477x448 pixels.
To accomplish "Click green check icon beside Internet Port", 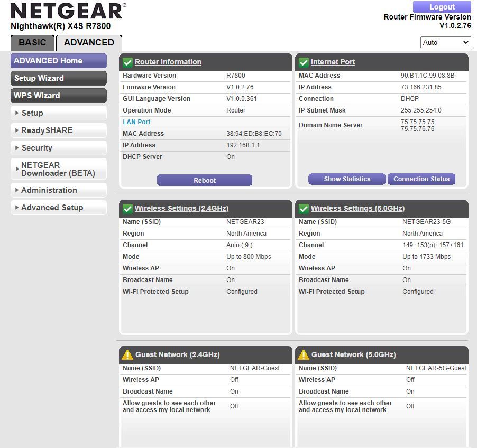I will (303, 62).
